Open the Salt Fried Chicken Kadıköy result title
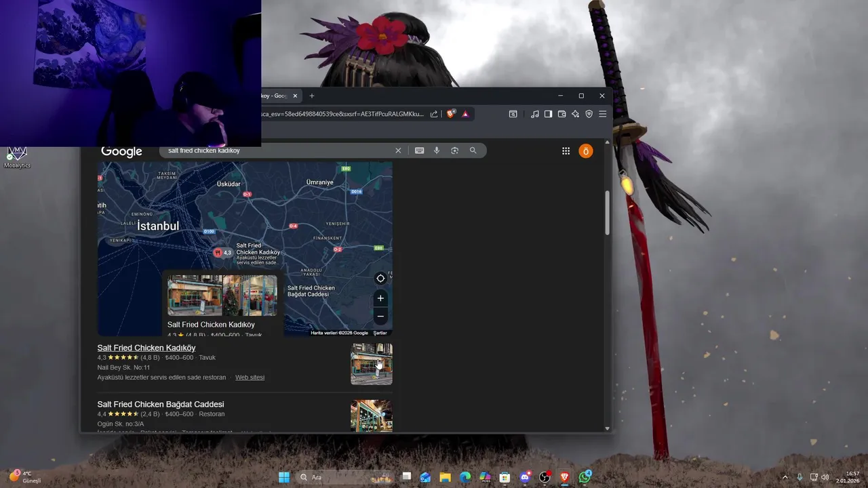This screenshot has height=488, width=868. pos(146,348)
